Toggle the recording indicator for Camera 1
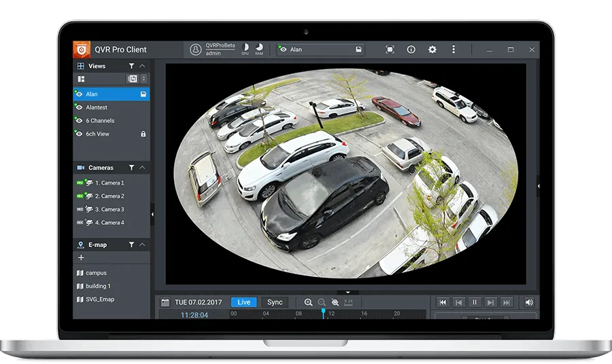The height and width of the screenshot is (364, 612). [80, 183]
